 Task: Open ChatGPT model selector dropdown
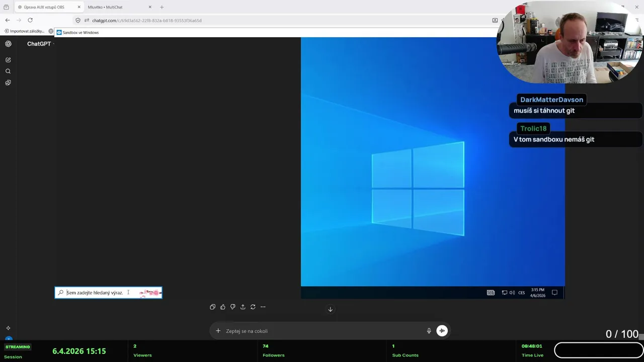tap(40, 44)
